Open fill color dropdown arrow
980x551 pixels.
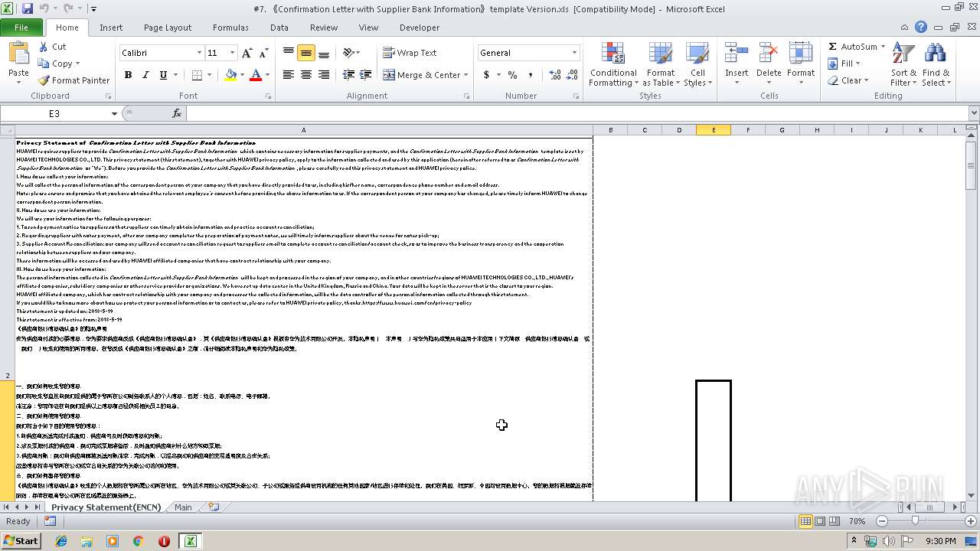point(242,75)
